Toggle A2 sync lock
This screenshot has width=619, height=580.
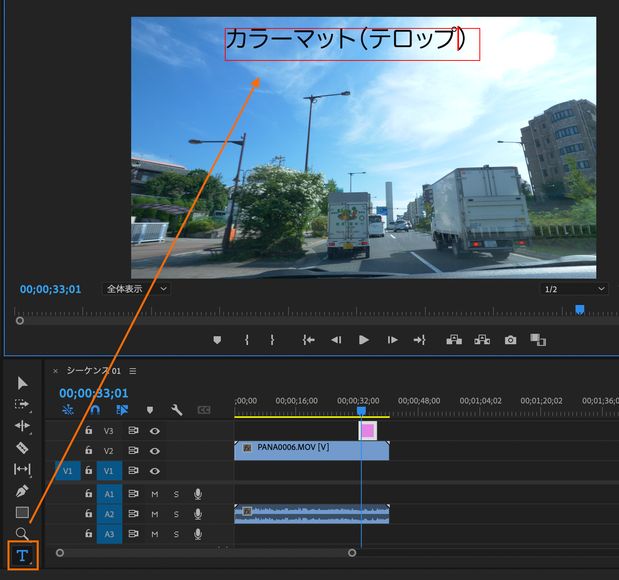133,513
